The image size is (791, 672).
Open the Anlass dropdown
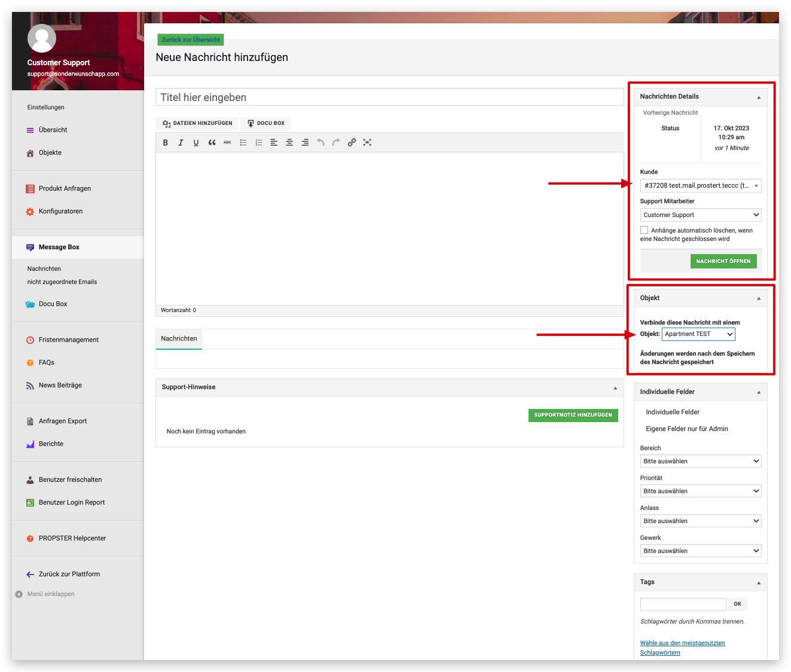[701, 521]
